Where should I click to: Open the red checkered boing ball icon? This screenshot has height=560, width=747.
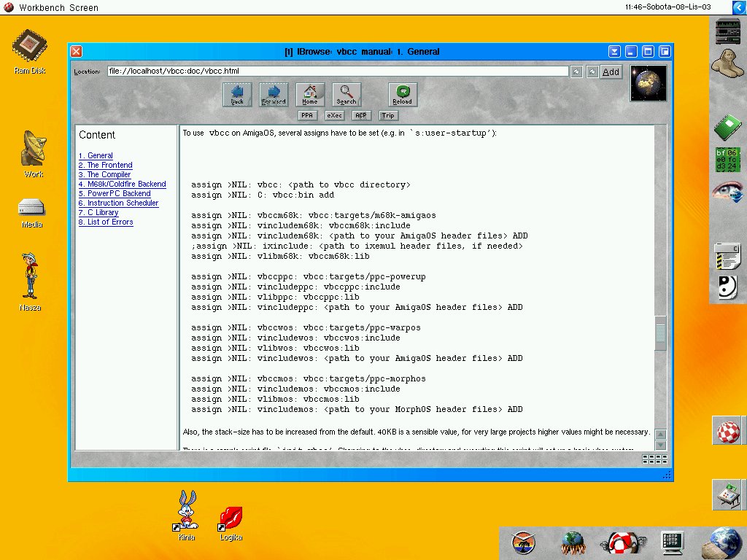point(729,432)
